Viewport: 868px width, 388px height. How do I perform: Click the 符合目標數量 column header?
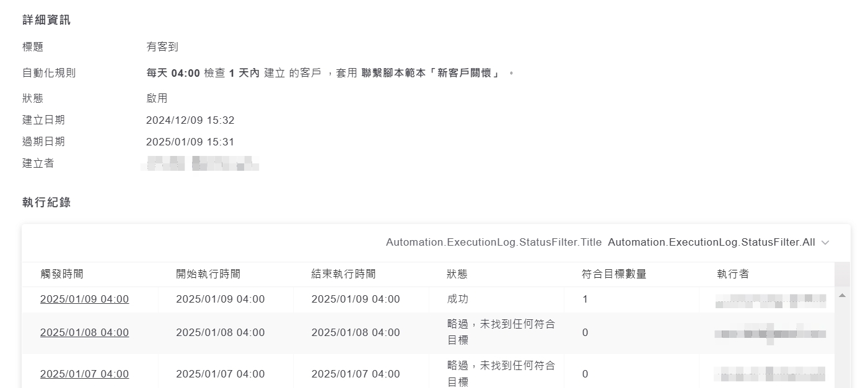click(x=614, y=274)
